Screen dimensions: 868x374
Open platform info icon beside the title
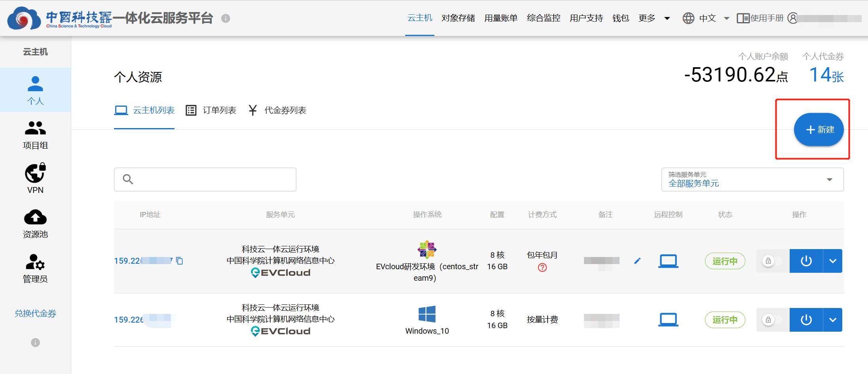[226, 18]
